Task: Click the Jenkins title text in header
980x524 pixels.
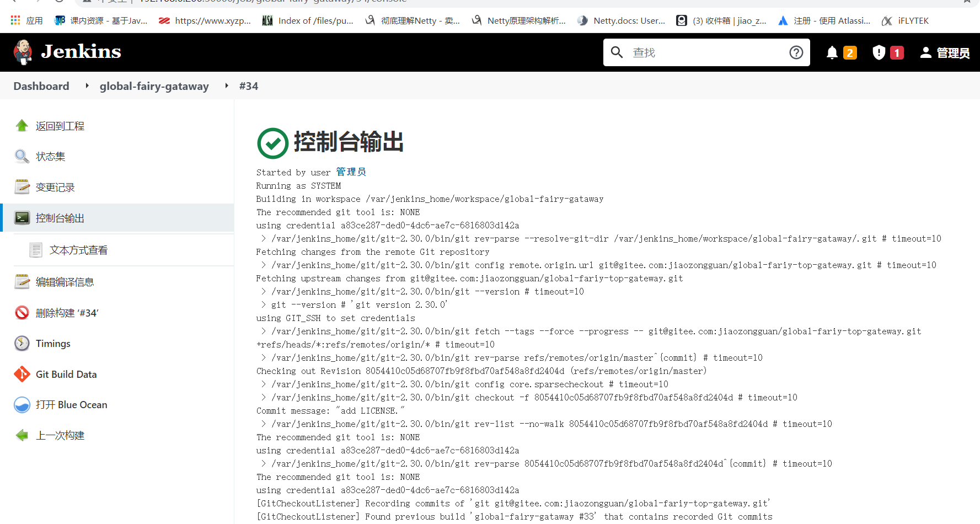Action: click(81, 52)
